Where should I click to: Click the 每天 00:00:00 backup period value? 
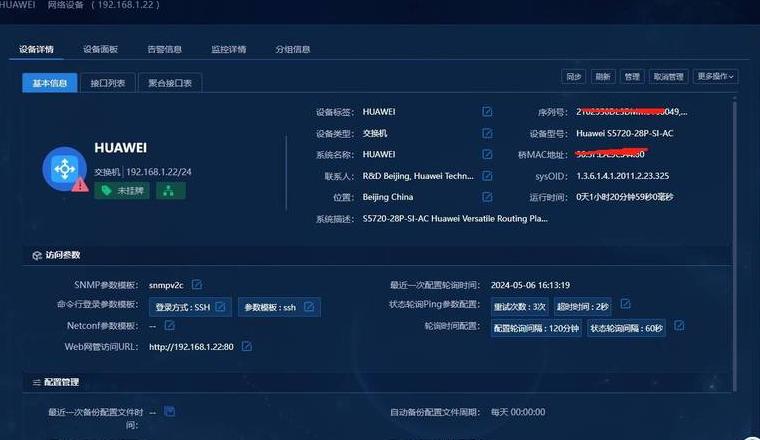[x=518, y=412]
